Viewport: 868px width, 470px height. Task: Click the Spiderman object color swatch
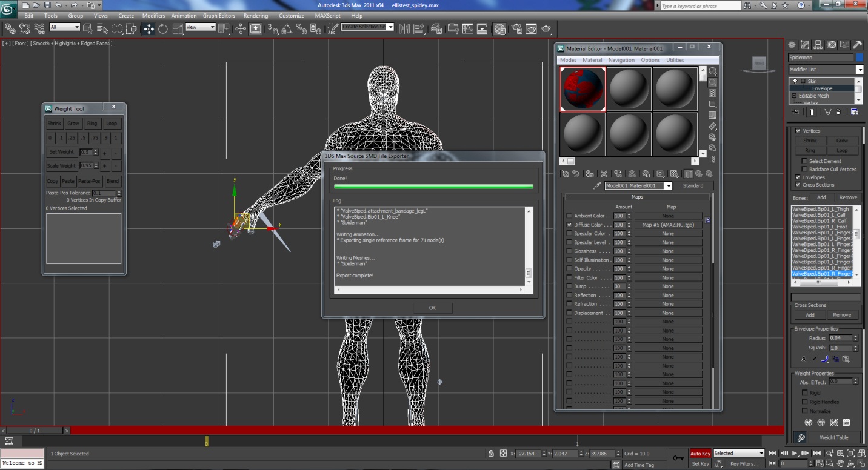point(859,58)
